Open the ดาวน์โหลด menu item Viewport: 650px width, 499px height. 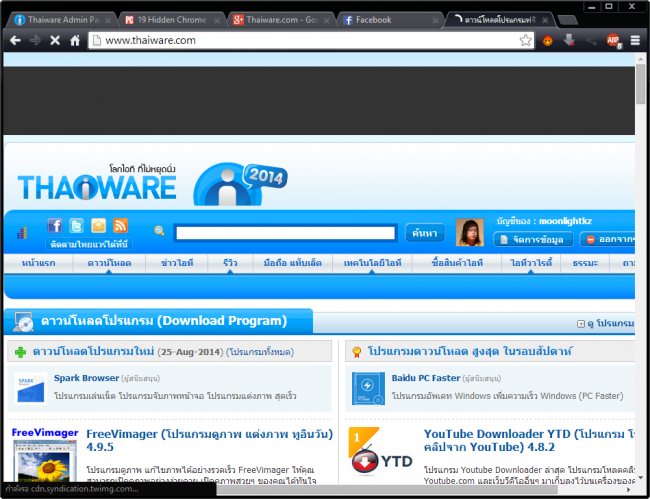[x=109, y=263]
